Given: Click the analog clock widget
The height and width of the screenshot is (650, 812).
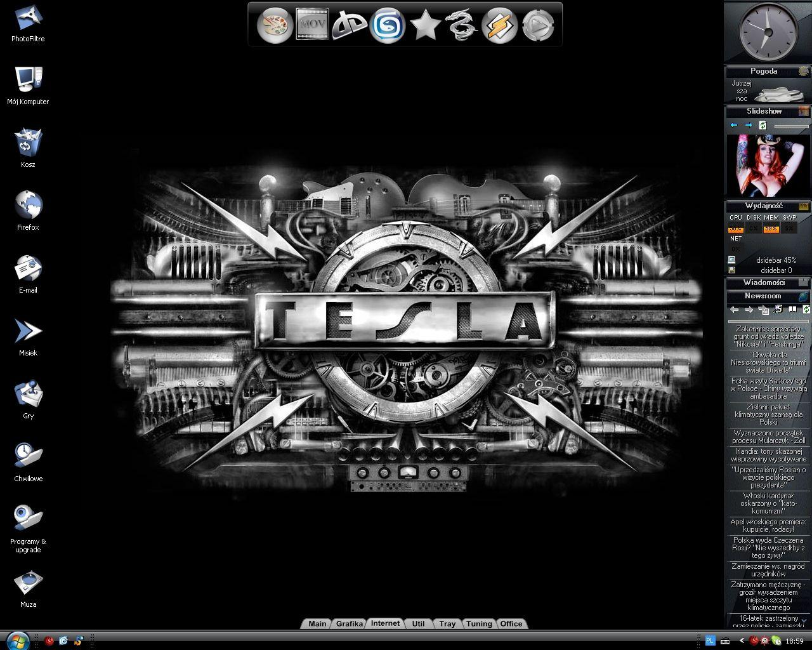Looking at the screenshot, I should tap(768, 31).
